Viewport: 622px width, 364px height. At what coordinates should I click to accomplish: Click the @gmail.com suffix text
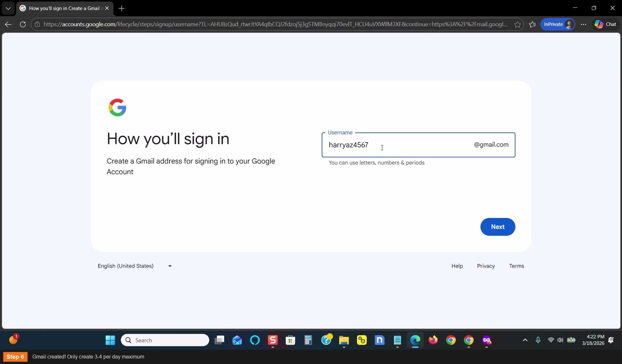491,145
